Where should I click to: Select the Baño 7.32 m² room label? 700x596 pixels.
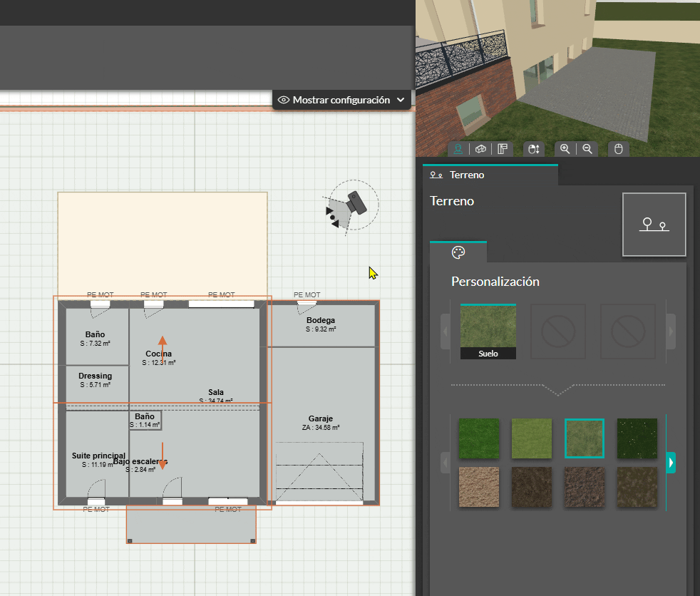tap(95, 334)
